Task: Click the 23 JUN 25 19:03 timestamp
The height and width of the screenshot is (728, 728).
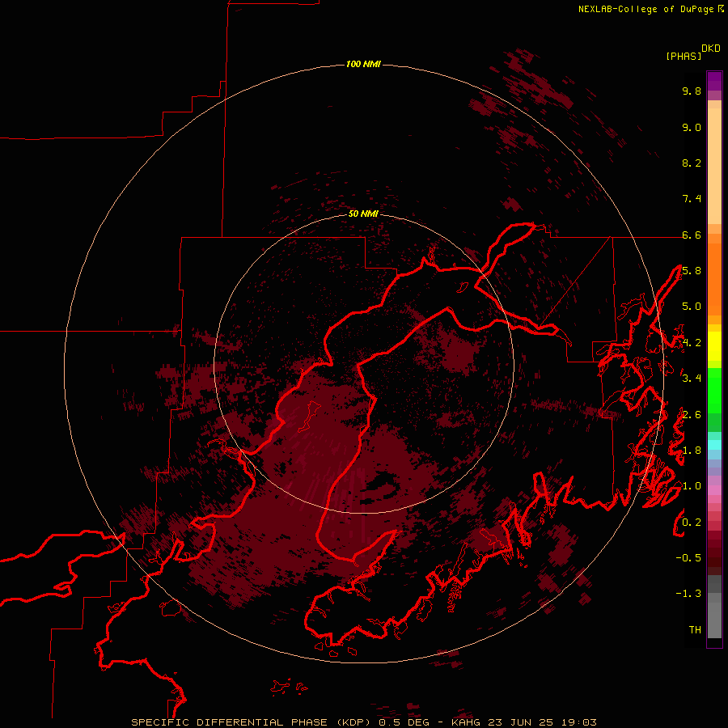Action: tap(542, 722)
